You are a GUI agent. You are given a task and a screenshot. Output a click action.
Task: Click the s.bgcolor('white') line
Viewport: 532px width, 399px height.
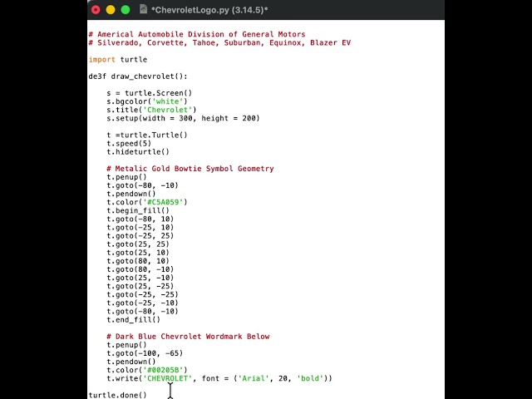coord(147,101)
